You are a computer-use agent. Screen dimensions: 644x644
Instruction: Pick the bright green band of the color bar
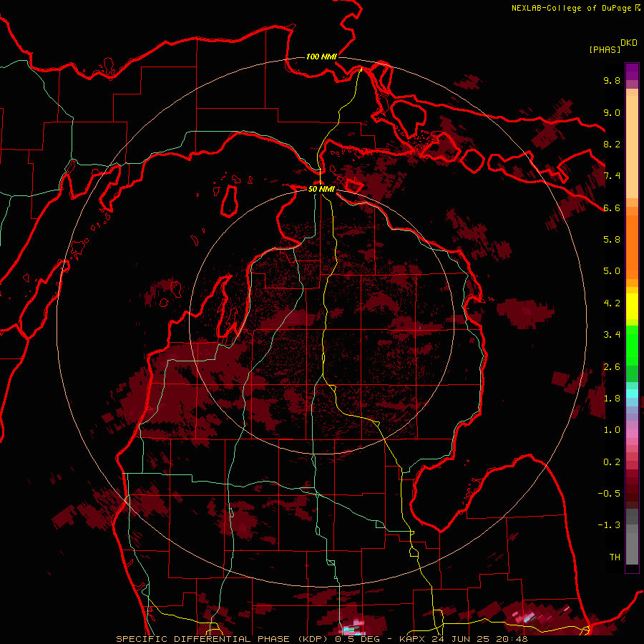[632, 346]
